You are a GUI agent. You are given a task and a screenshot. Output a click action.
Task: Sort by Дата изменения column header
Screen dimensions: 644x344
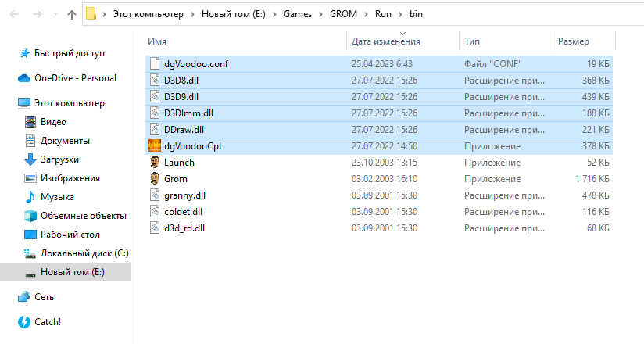coord(386,41)
